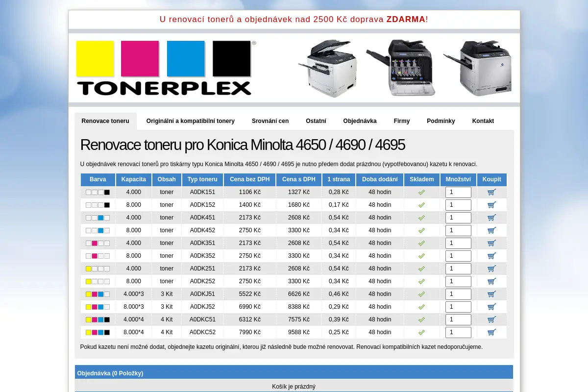Image resolution: width=588 pixels, height=392 pixels.
Task: Click the price 1327 Kč
Action: pos(299,192)
